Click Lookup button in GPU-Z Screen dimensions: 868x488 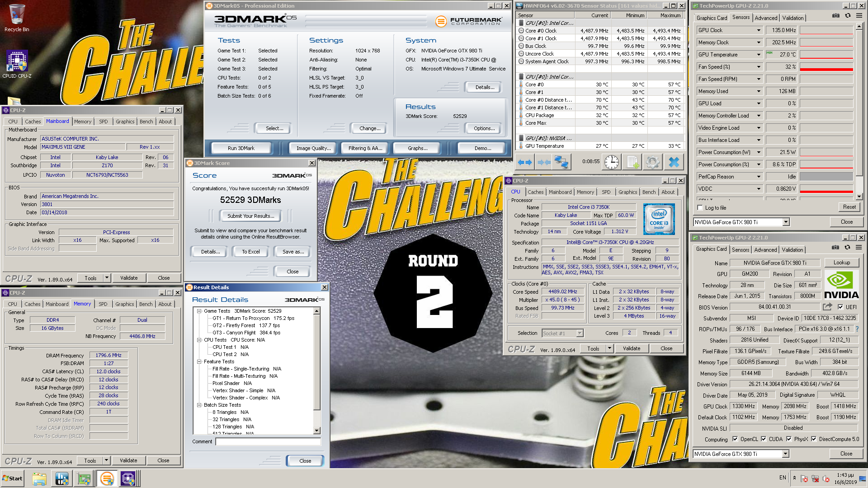(841, 263)
